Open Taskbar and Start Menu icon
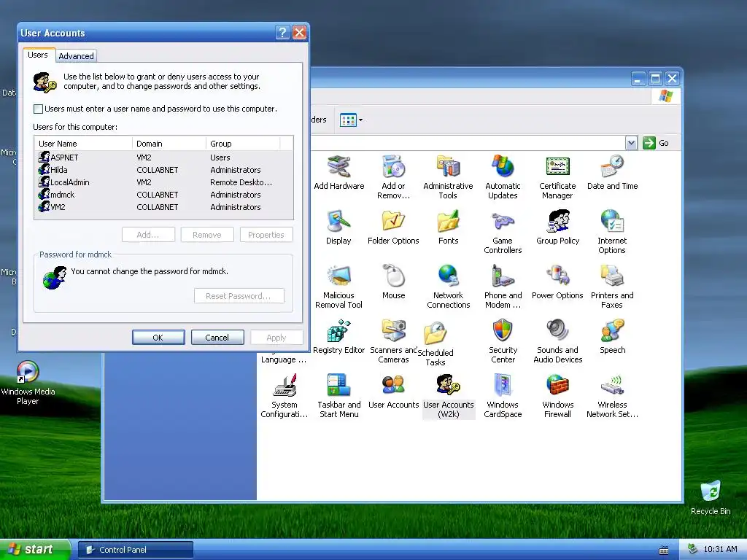The height and width of the screenshot is (560, 747). [x=338, y=396]
